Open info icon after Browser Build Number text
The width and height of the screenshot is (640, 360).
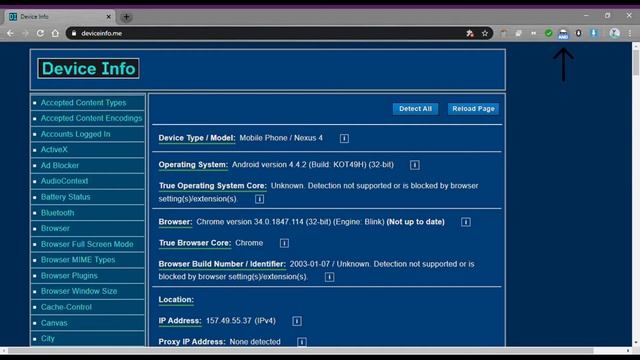[329, 277]
